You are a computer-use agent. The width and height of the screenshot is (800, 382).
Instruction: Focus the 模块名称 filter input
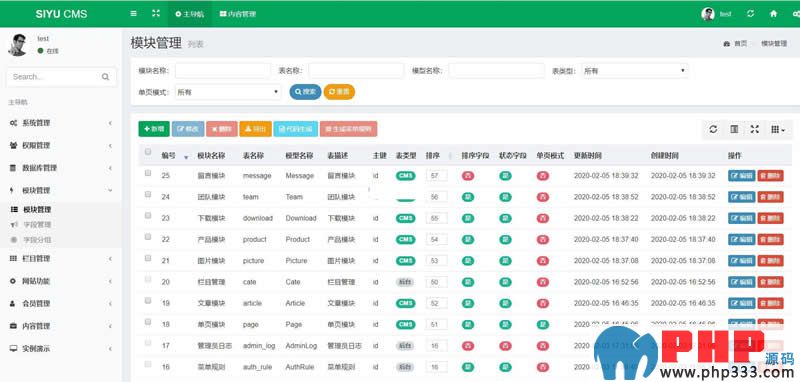(x=223, y=71)
